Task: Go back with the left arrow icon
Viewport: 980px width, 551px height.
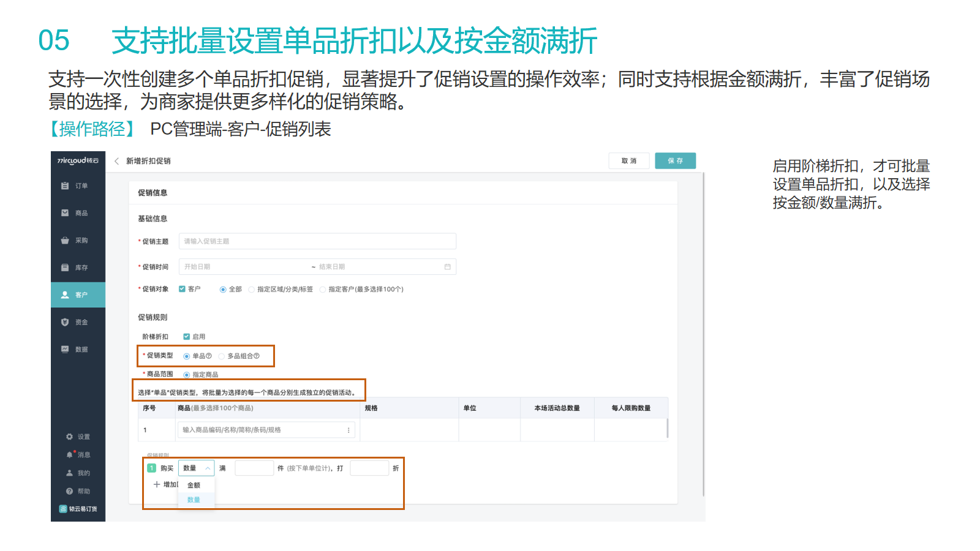Action: (116, 161)
